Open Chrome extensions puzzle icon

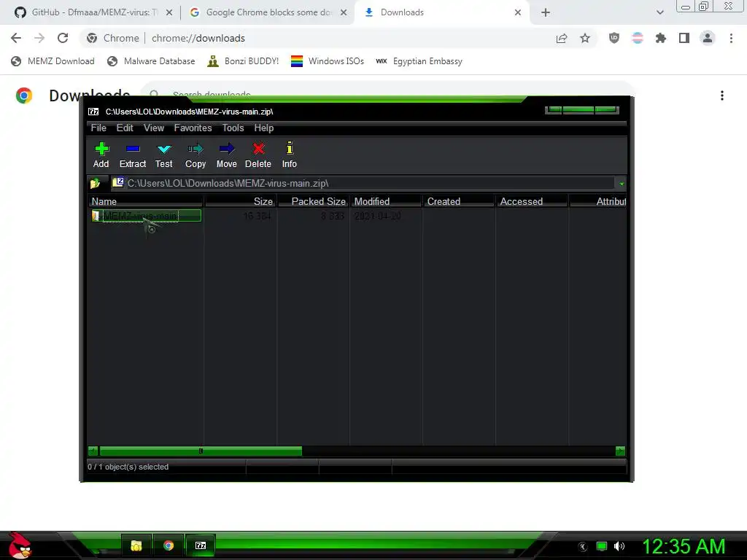click(x=661, y=38)
